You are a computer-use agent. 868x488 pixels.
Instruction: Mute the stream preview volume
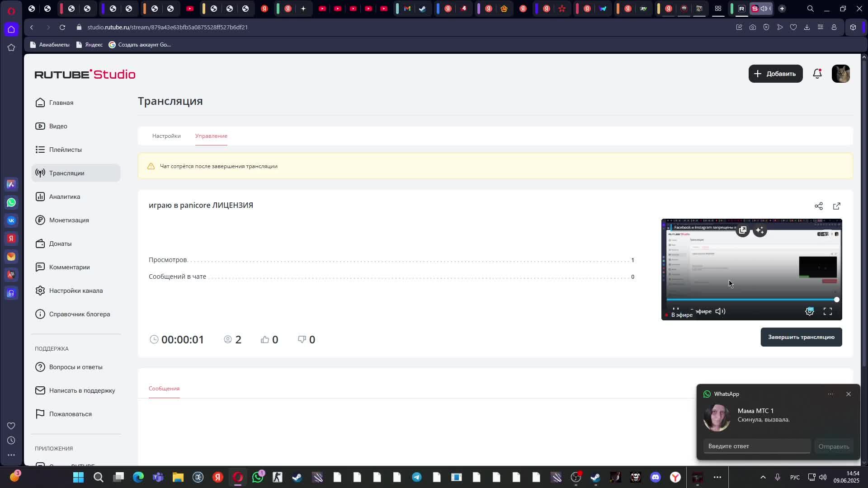coord(720,311)
